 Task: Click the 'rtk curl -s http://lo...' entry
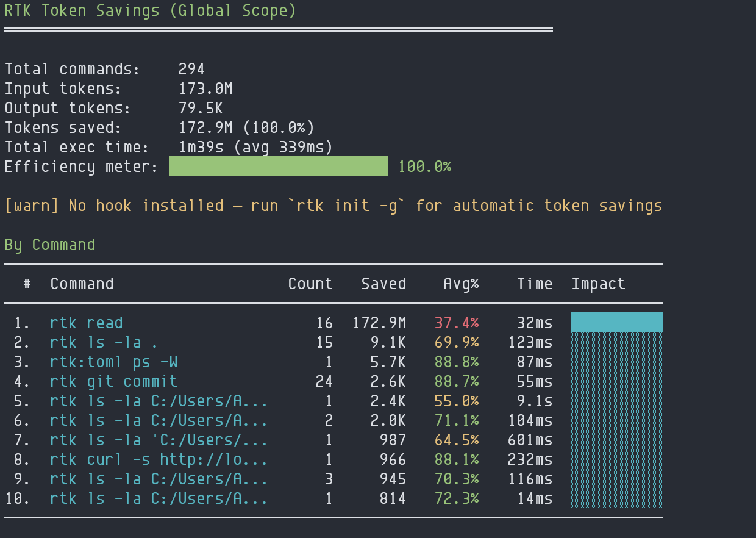point(159,459)
